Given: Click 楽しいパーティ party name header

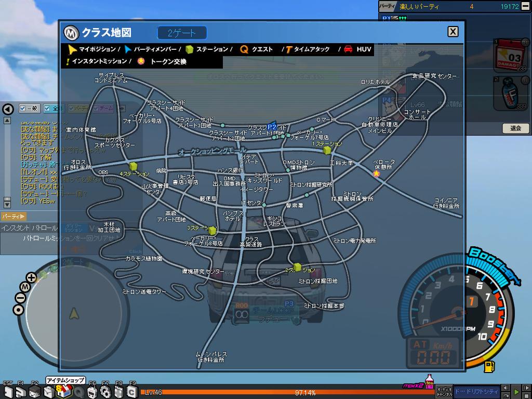Looking at the screenshot, I should tap(419, 6).
